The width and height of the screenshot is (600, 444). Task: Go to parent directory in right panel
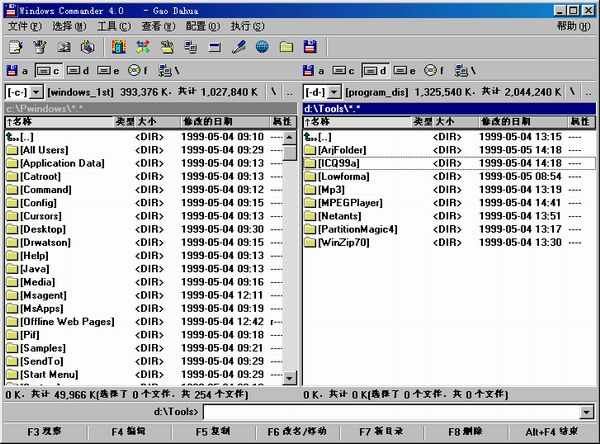tap(588, 92)
